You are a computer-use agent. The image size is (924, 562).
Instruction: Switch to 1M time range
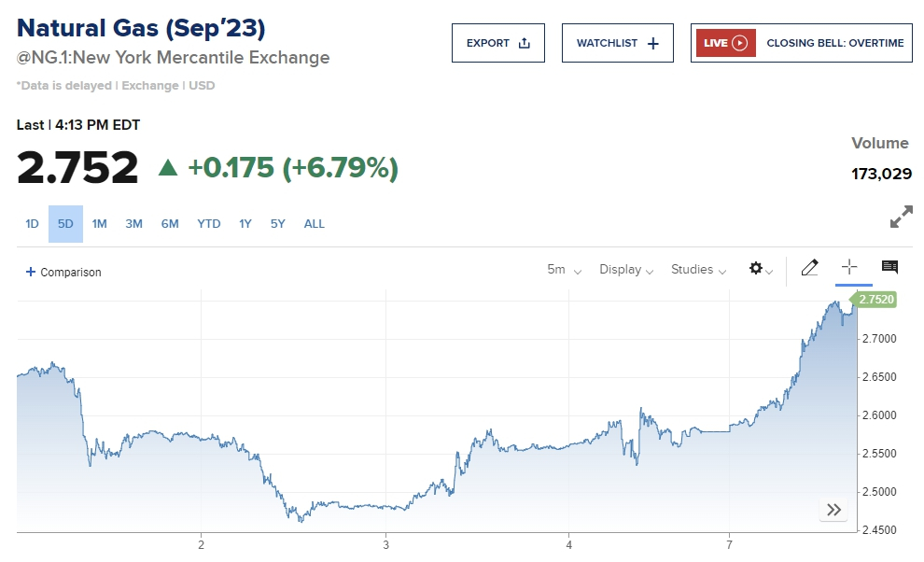[100, 224]
